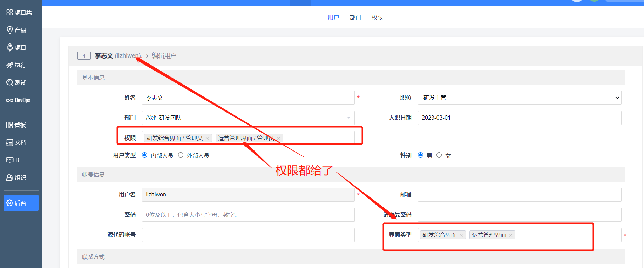Screen dimensions: 644x268
Task: Remove the 研发综合界面 / 管理员 permission tag
Action: coord(207,138)
